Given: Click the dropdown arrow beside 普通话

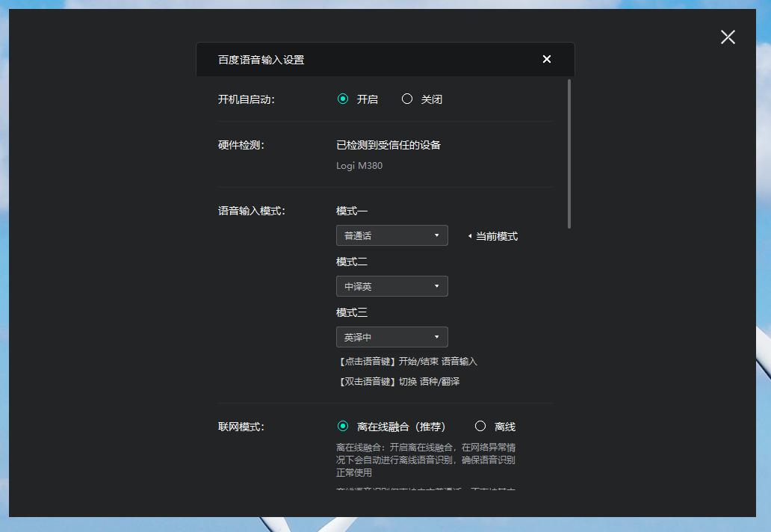Looking at the screenshot, I should [439, 235].
